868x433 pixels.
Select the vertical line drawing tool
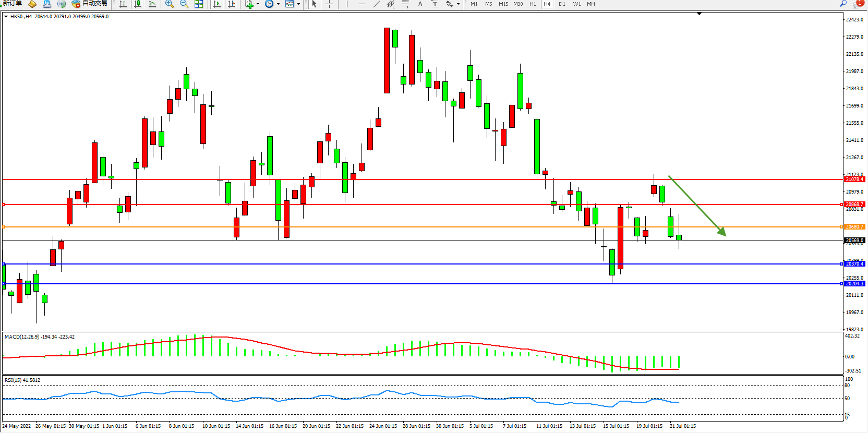347,4
